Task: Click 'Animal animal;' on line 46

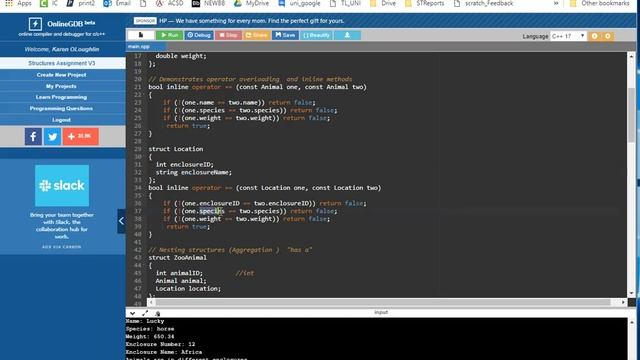Action: point(181,281)
